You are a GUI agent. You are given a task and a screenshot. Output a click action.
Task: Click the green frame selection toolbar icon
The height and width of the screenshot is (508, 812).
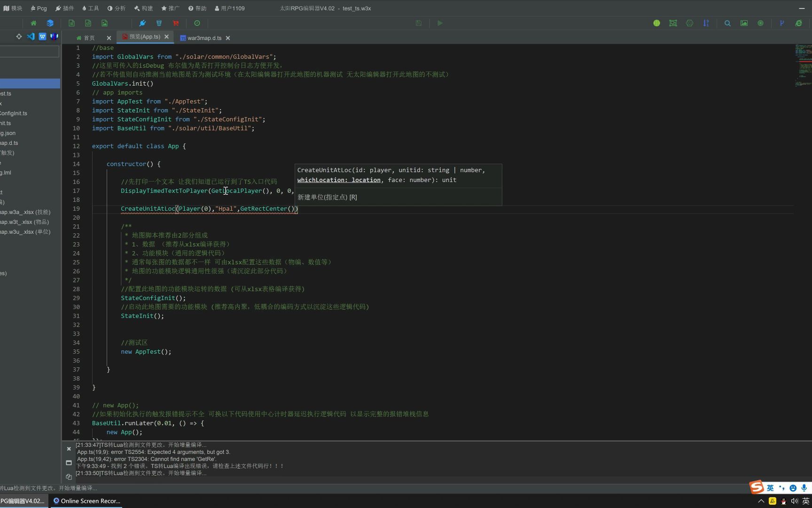pos(673,23)
